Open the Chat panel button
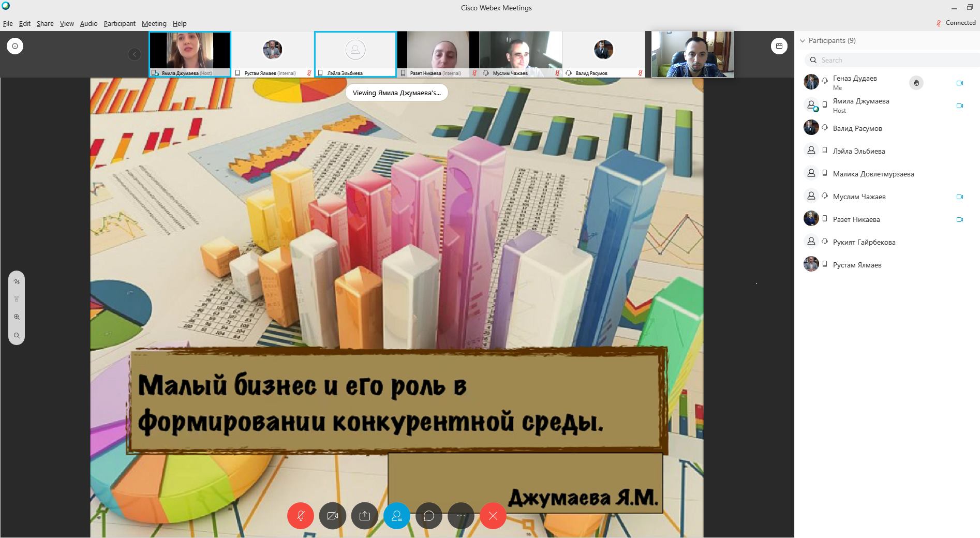Screen dimensions: 980x538 [429, 516]
